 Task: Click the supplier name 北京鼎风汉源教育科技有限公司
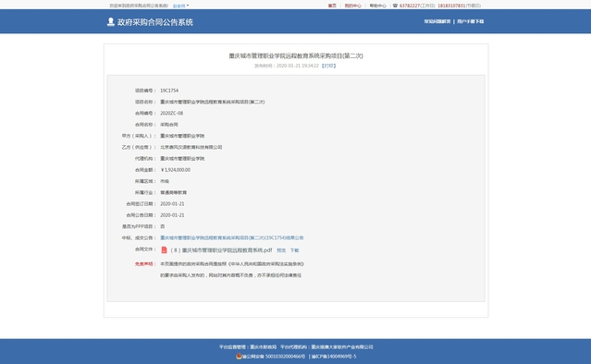[191, 147]
